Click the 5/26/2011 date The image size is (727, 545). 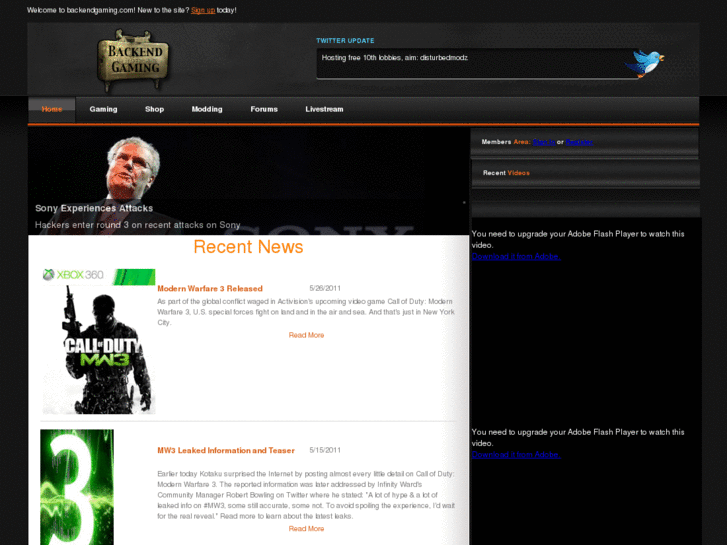pyautogui.click(x=325, y=288)
